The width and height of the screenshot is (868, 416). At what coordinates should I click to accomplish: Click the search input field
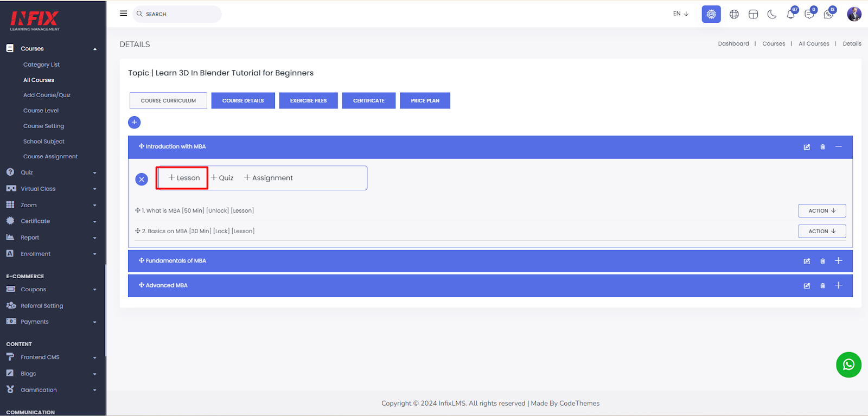177,14
